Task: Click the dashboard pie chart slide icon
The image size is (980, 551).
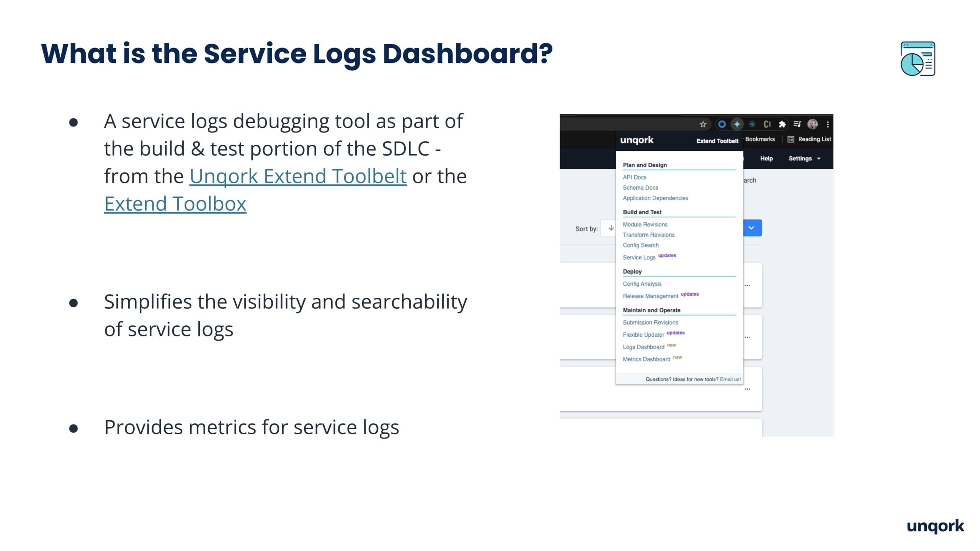Action: coord(918,59)
